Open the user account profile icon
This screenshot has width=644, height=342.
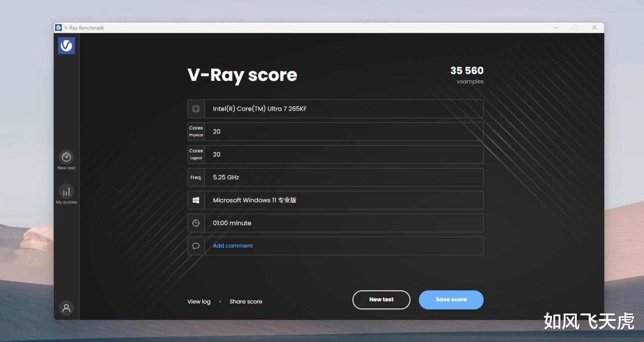click(66, 308)
